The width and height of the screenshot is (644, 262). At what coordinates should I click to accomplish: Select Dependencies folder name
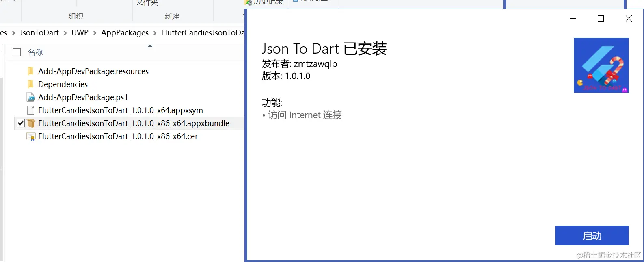63,84
